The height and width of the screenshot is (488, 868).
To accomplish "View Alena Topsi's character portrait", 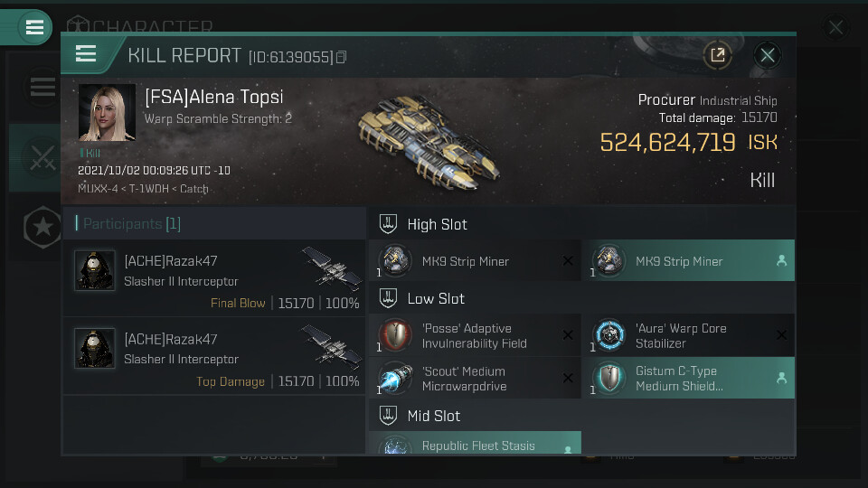I will (x=107, y=113).
